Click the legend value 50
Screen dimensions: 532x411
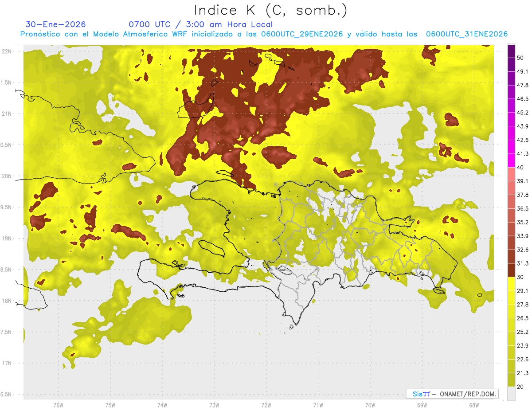pos(520,58)
